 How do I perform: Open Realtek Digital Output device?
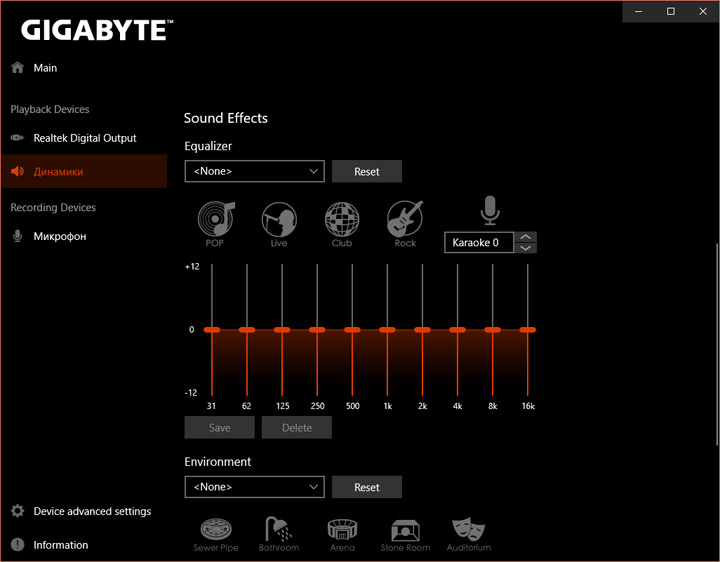(x=85, y=138)
